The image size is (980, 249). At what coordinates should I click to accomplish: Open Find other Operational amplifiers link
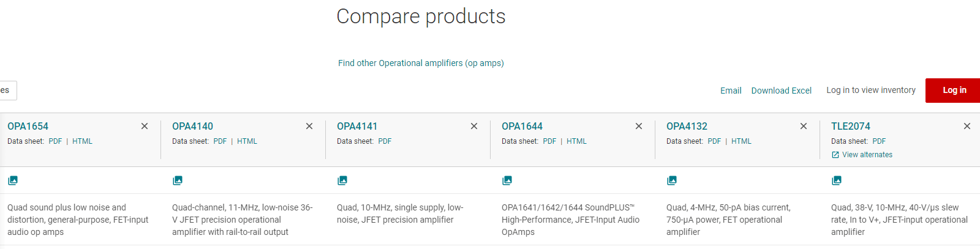click(x=421, y=63)
